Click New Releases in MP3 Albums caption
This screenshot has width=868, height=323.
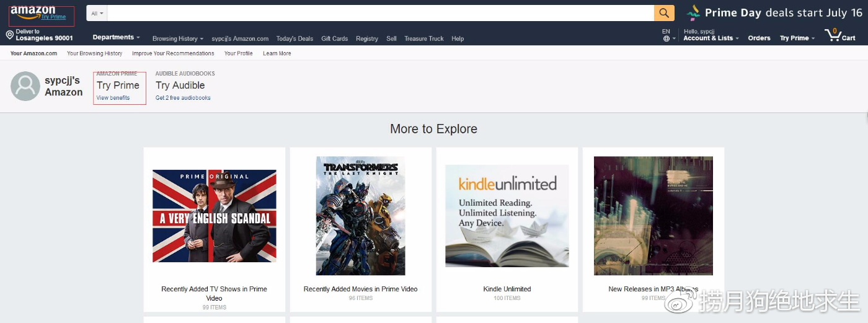point(653,289)
